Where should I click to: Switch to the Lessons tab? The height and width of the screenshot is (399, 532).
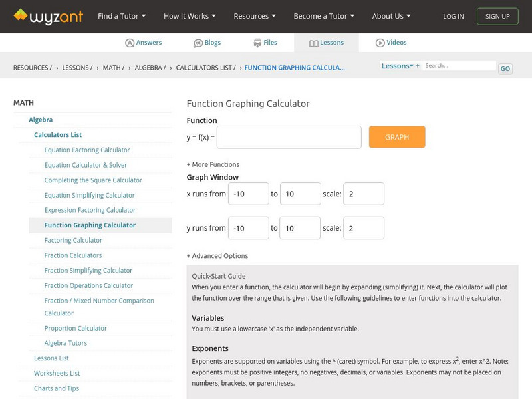point(327,43)
